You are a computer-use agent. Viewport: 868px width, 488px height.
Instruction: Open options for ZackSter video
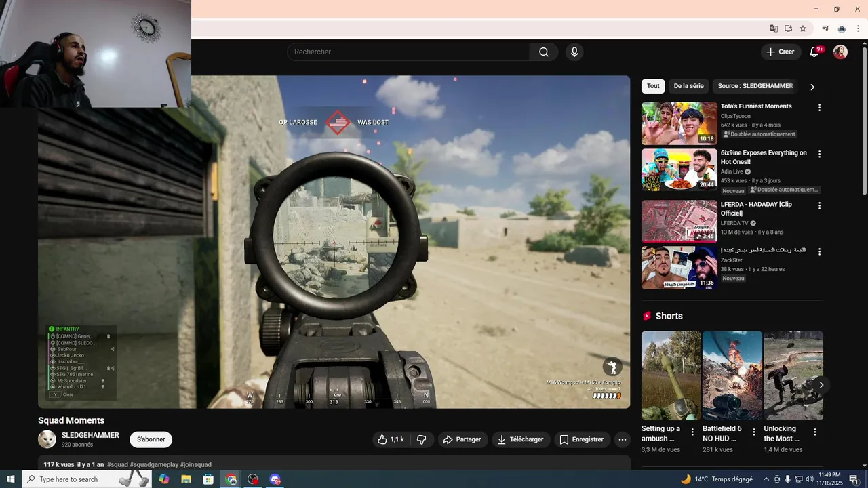click(x=819, y=251)
